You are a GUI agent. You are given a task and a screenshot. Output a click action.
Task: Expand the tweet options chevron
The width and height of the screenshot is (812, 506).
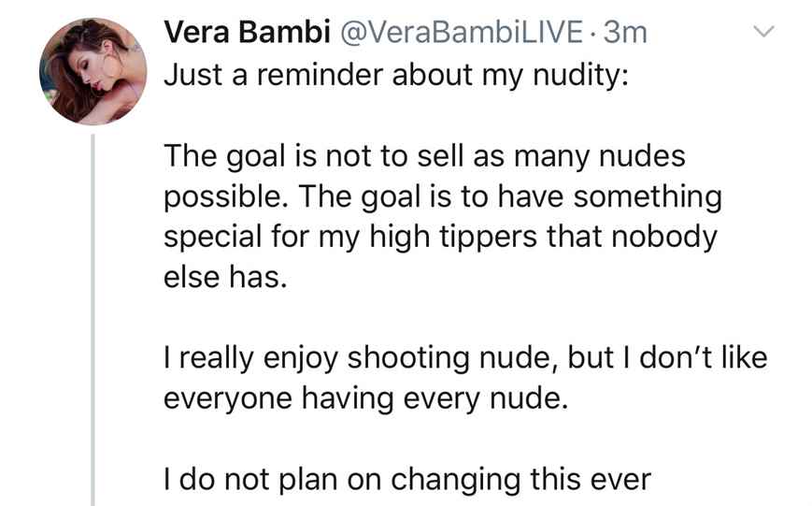(763, 34)
